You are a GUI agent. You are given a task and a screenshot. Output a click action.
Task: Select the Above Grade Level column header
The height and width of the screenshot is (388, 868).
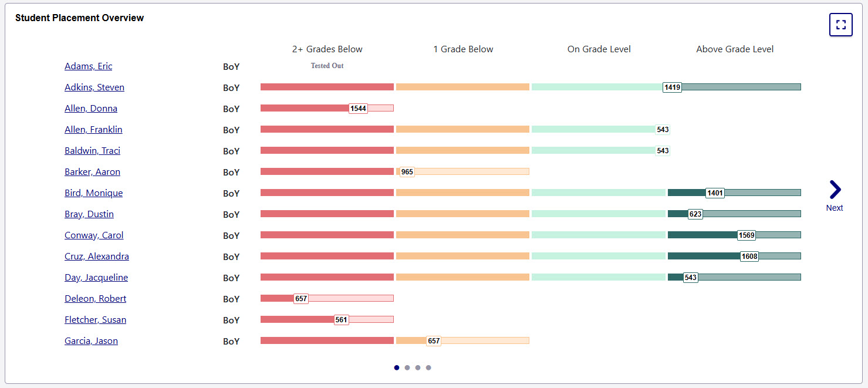coord(735,49)
